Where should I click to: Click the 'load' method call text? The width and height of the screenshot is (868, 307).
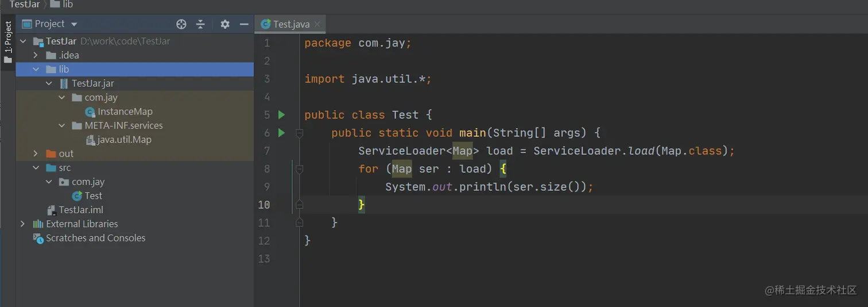point(641,151)
